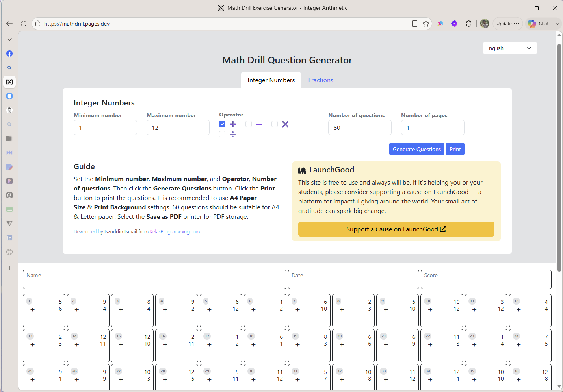Click the LaunchGood mosque icon

coord(302,170)
